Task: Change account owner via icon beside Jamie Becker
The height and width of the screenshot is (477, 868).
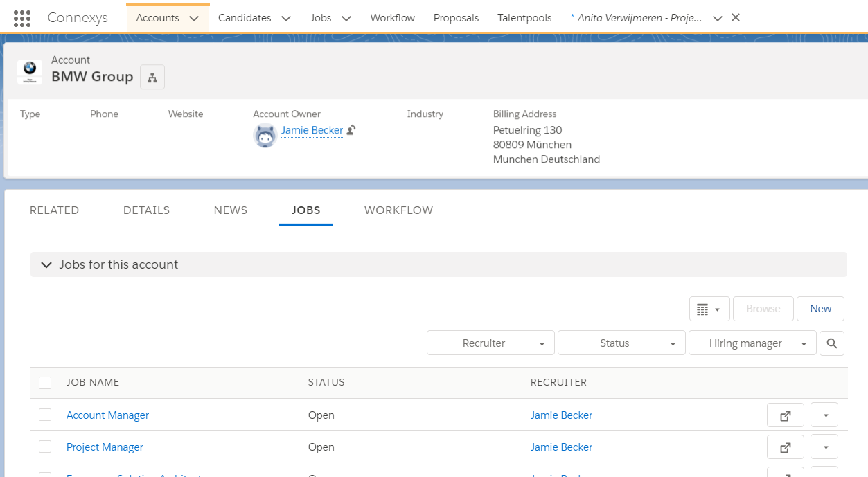Action: pos(351,130)
